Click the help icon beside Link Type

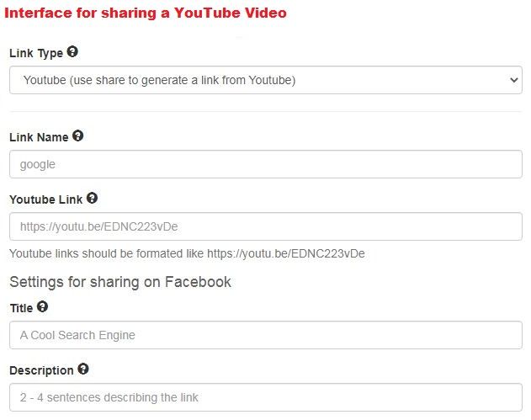(72, 52)
